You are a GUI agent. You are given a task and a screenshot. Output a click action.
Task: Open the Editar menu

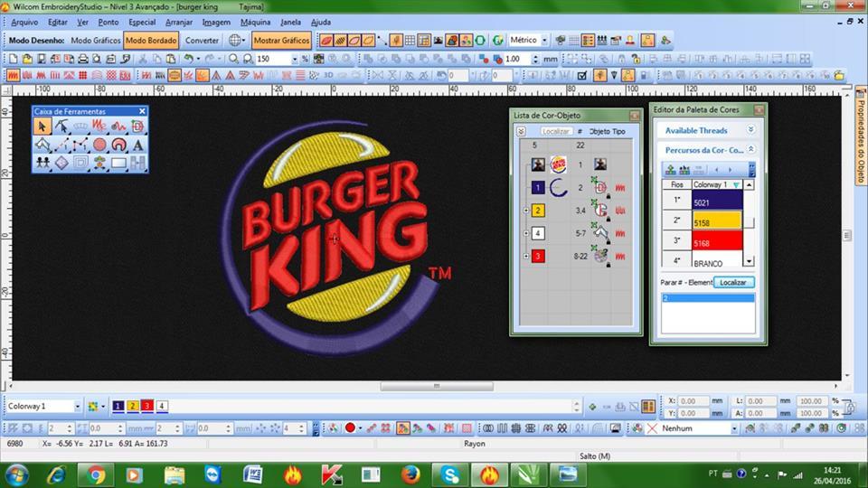pyautogui.click(x=58, y=22)
